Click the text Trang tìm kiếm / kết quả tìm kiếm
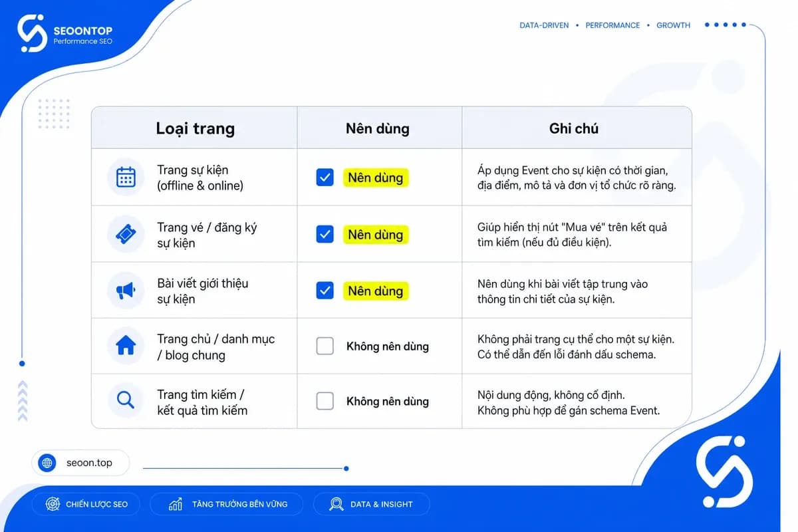The image size is (798, 532). click(x=202, y=402)
